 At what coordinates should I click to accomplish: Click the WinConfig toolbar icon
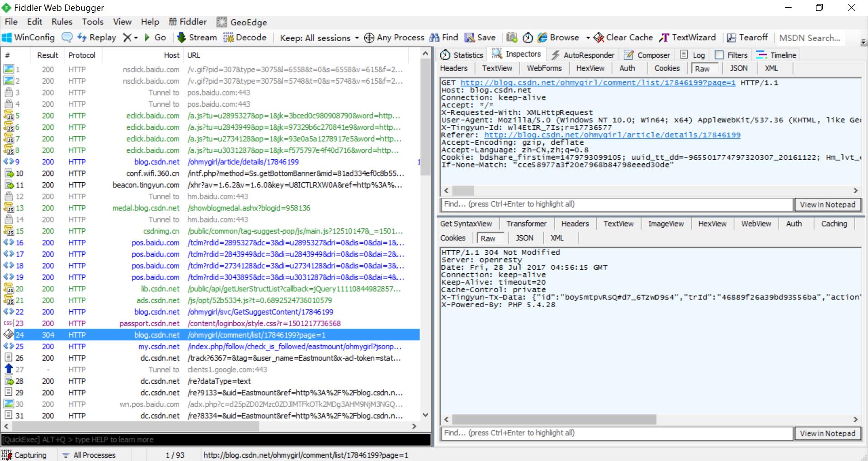click(7, 38)
